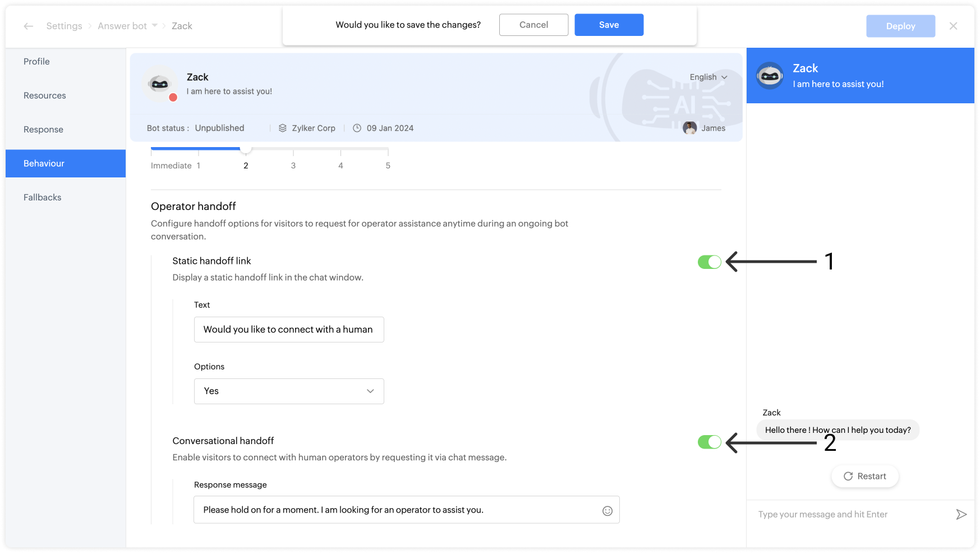Open the Options dropdown showing Yes
Screen dimensions: 980x553
tap(289, 391)
